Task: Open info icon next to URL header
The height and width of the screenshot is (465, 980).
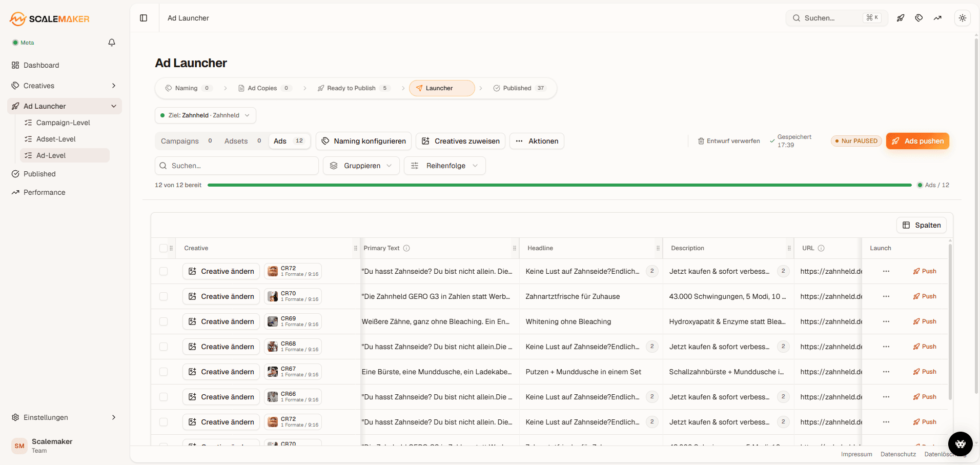Action: (x=821, y=248)
